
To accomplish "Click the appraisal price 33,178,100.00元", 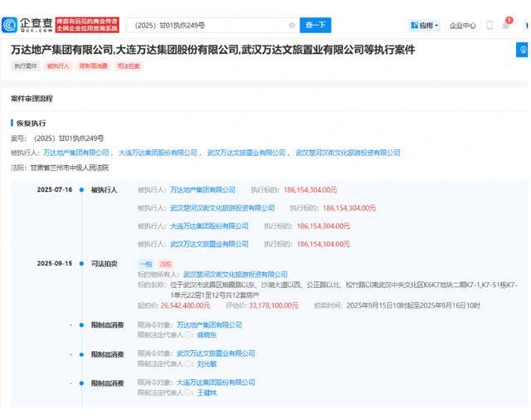I will click(x=274, y=305).
